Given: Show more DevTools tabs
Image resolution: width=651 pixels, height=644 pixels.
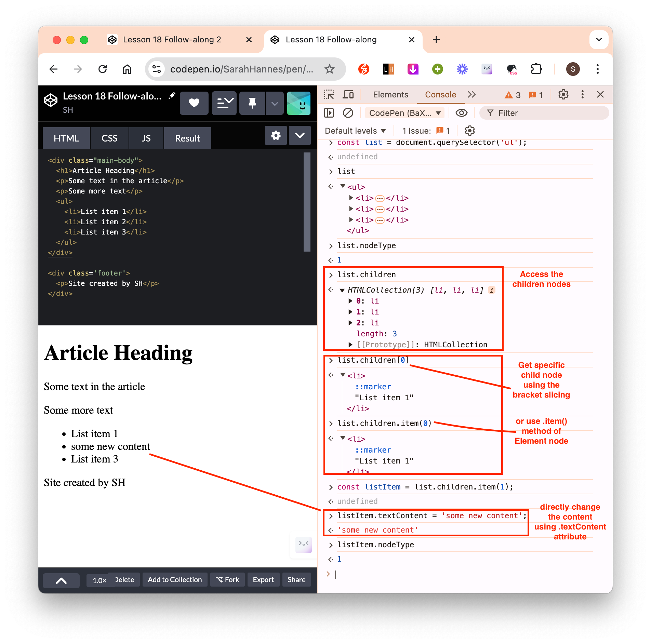Looking at the screenshot, I should pyautogui.click(x=472, y=95).
